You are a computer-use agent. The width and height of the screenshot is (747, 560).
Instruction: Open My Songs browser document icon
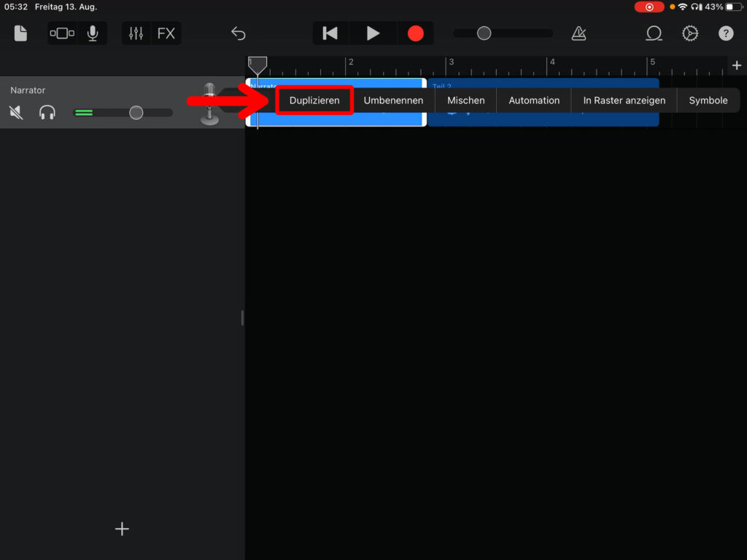pos(20,34)
